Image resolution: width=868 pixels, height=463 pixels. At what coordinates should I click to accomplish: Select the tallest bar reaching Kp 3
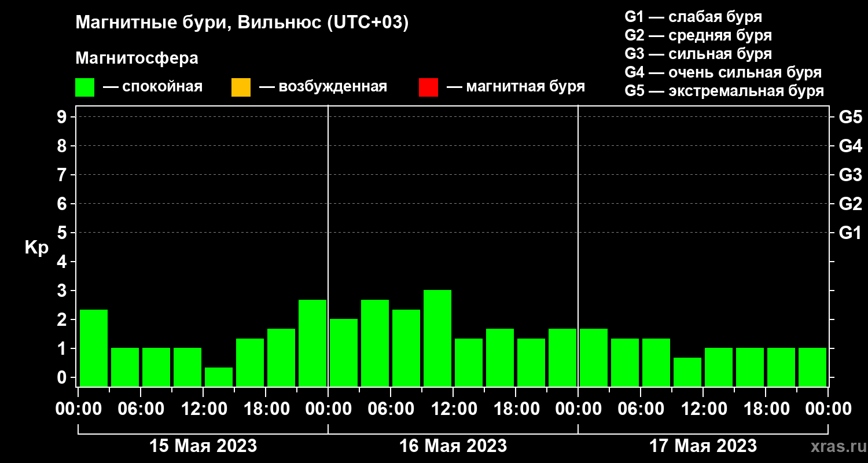point(437,338)
